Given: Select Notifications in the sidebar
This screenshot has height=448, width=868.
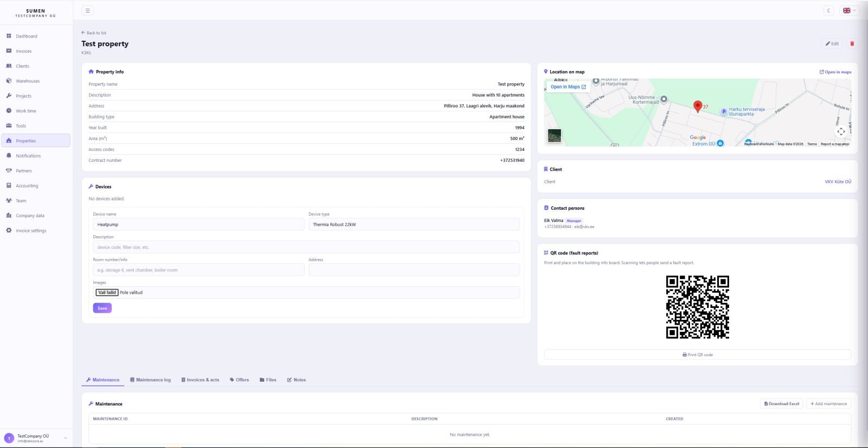Looking at the screenshot, I should click(x=36, y=156).
